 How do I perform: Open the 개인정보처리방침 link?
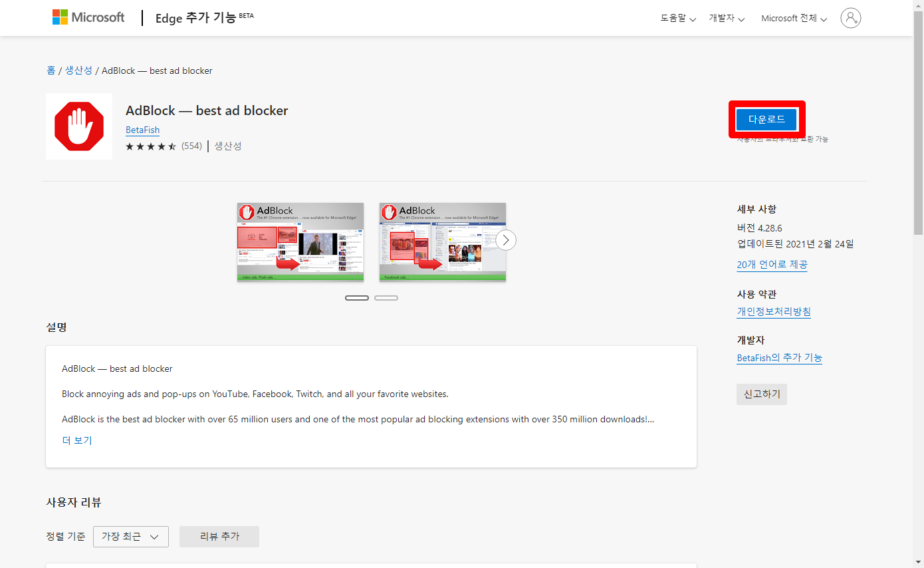774,311
